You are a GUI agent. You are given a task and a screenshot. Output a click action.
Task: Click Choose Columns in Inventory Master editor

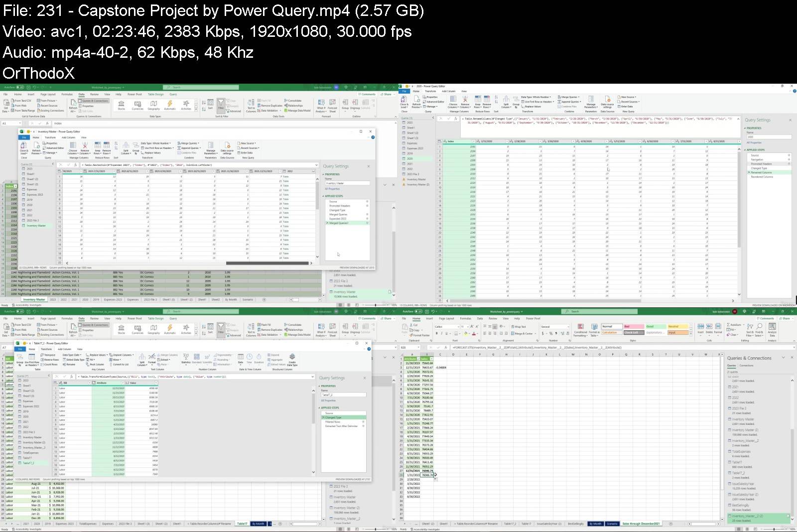tap(73, 148)
